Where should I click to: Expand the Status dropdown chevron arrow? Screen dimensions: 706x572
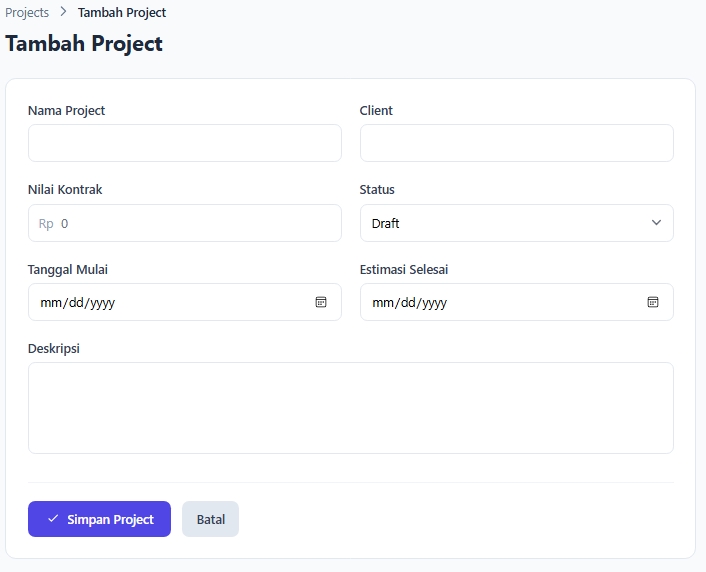pyautogui.click(x=656, y=223)
